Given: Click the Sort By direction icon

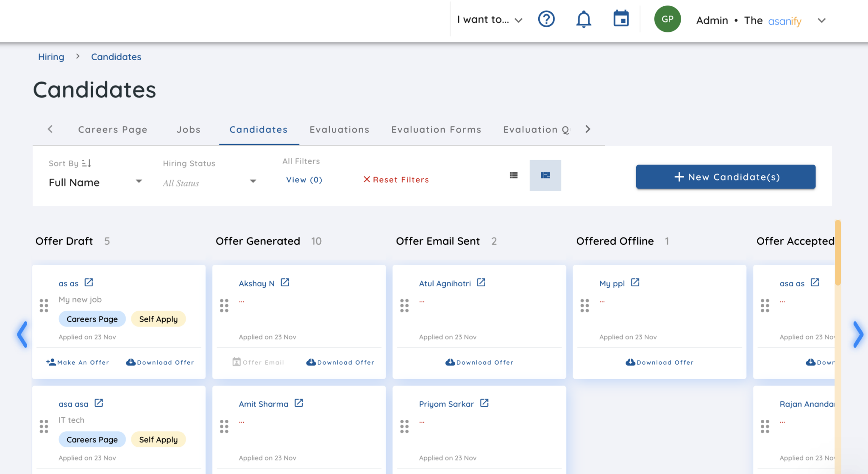Looking at the screenshot, I should (87, 163).
